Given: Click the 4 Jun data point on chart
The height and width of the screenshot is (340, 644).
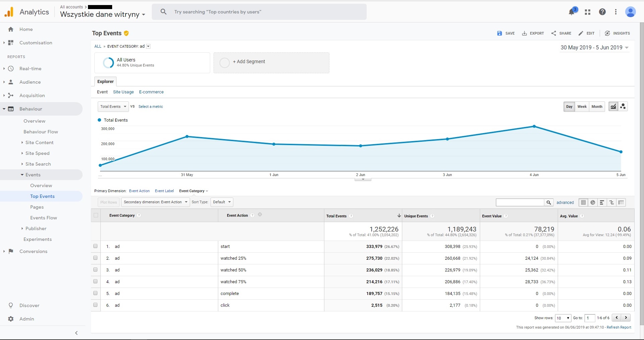Looking at the screenshot, I should [x=534, y=126].
